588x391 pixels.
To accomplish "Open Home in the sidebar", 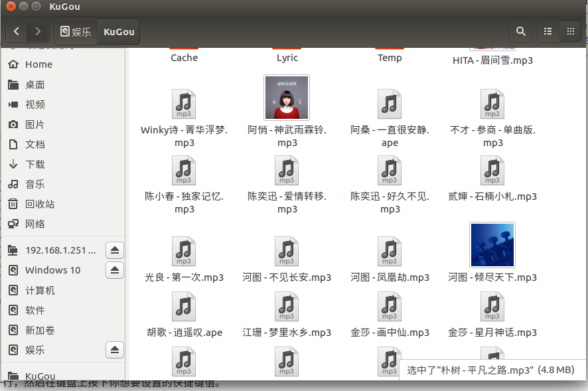I will (62, 64).
